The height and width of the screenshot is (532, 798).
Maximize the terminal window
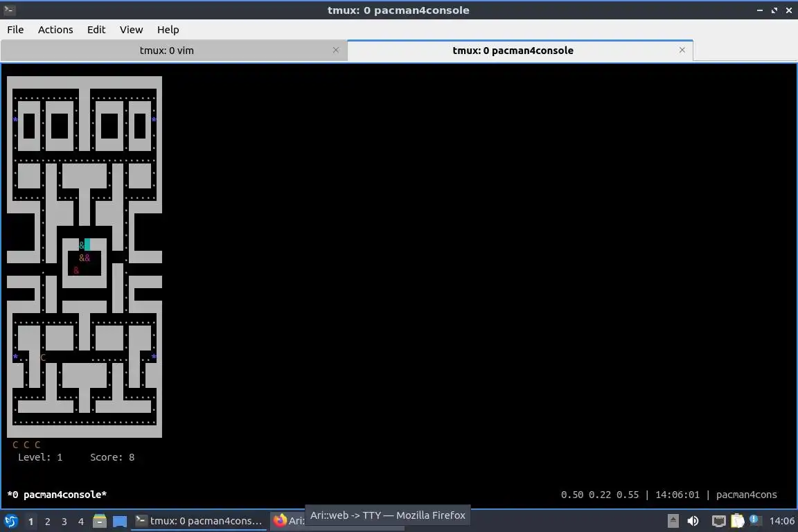(774, 10)
